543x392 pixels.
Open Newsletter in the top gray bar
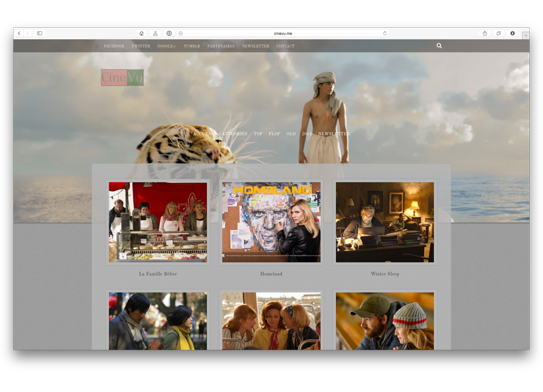(x=256, y=46)
